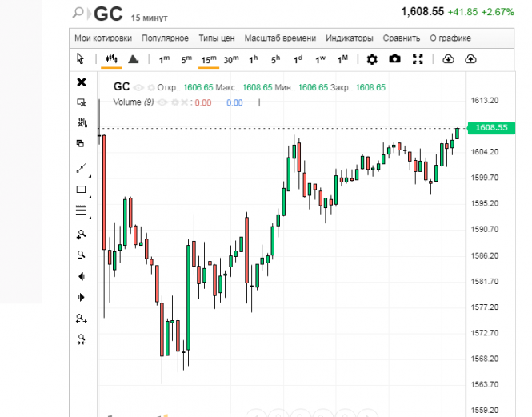Move the chart right with the arrow
The height and width of the screenshot is (417, 532).
(81, 298)
